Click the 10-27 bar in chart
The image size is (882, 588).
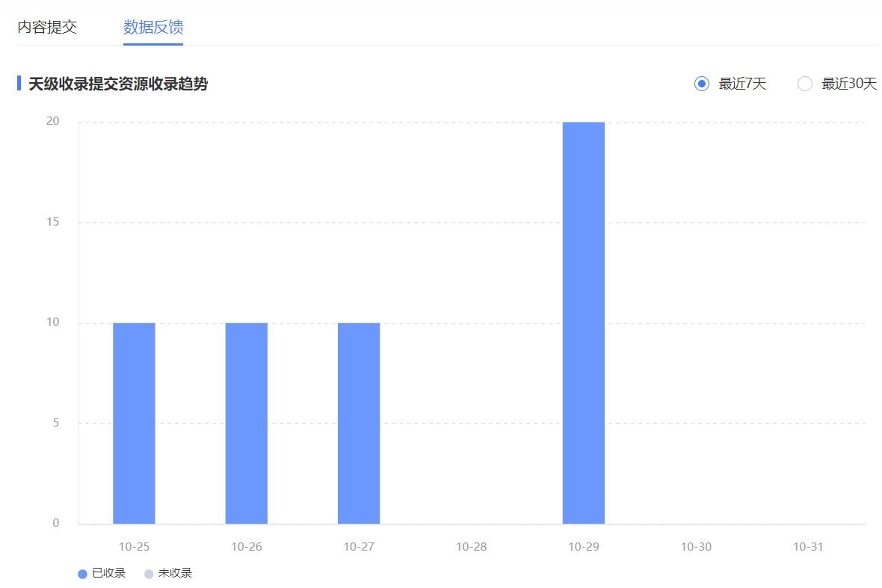pos(359,424)
